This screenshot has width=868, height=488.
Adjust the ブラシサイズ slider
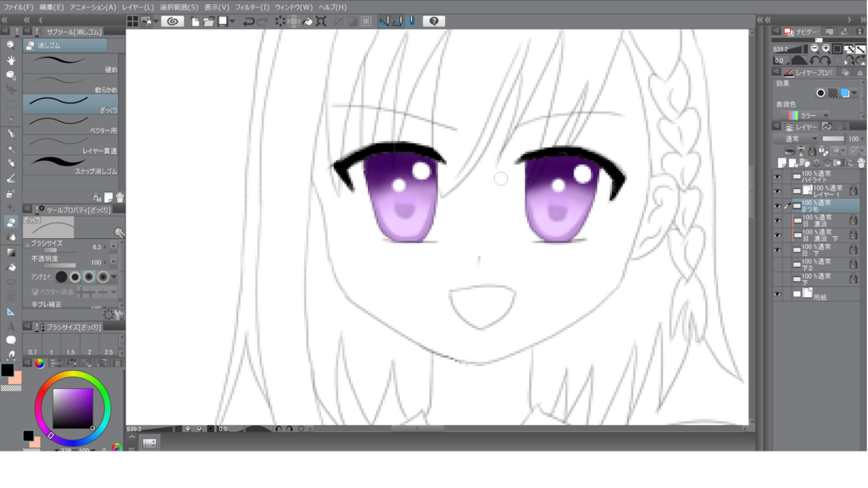coord(58,250)
